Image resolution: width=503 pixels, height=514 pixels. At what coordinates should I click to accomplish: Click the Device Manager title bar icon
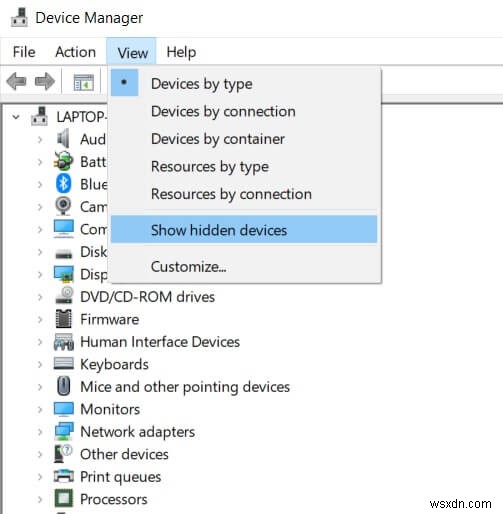(x=19, y=17)
